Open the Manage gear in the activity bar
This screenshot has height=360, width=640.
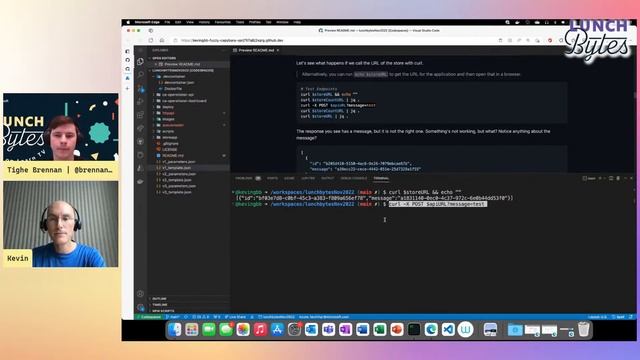coord(140,307)
